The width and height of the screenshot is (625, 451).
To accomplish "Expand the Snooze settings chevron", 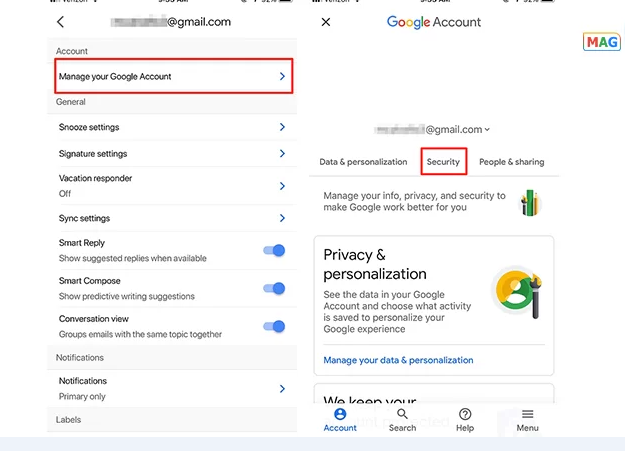I will 282,127.
